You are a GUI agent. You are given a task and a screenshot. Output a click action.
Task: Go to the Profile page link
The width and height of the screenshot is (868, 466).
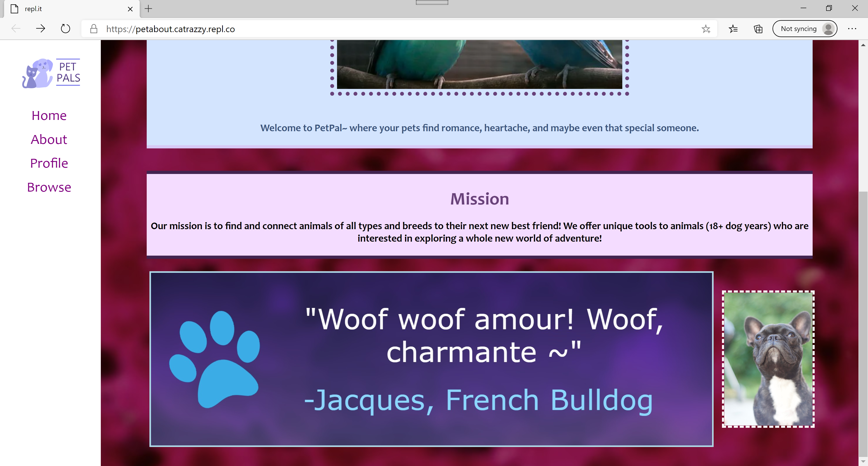coord(49,163)
